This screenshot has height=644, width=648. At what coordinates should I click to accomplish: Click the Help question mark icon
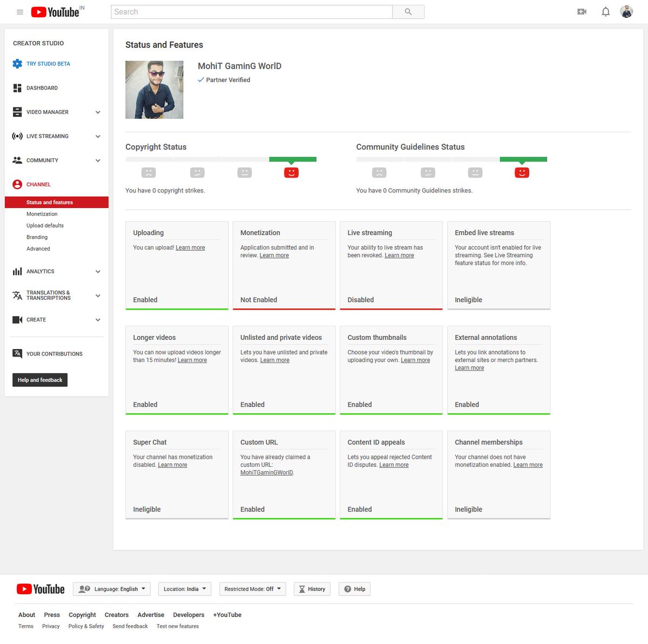coord(348,589)
